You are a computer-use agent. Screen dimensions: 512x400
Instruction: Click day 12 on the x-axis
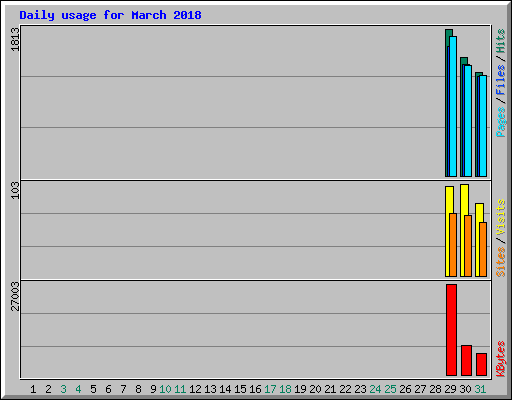(x=195, y=389)
